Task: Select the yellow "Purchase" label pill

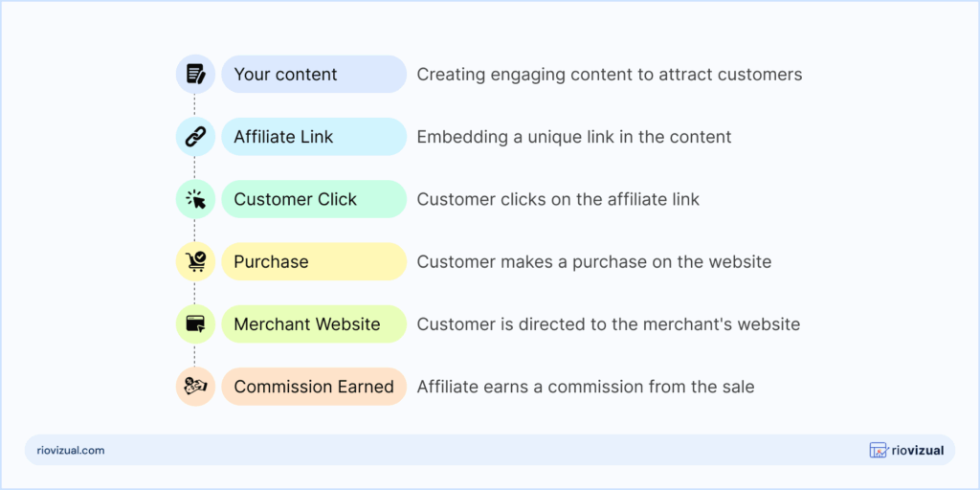Action: tap(313, 261)
